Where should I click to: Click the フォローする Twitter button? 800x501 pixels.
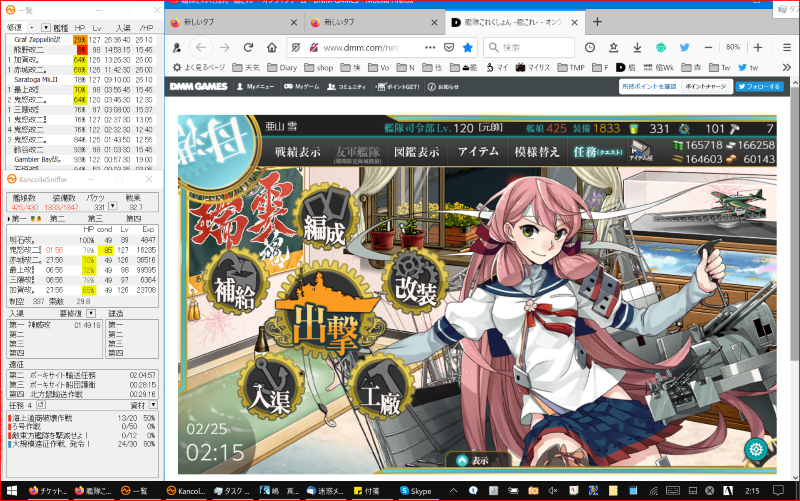tap(760, 87)
